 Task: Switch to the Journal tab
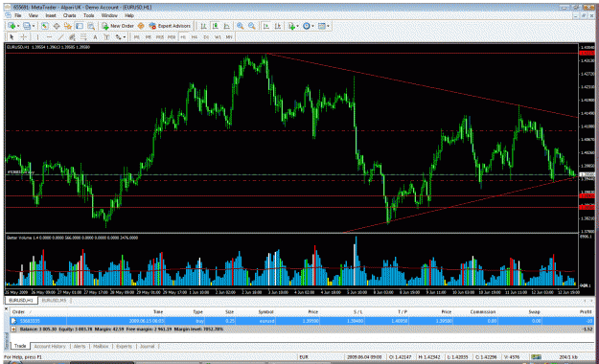147,347
